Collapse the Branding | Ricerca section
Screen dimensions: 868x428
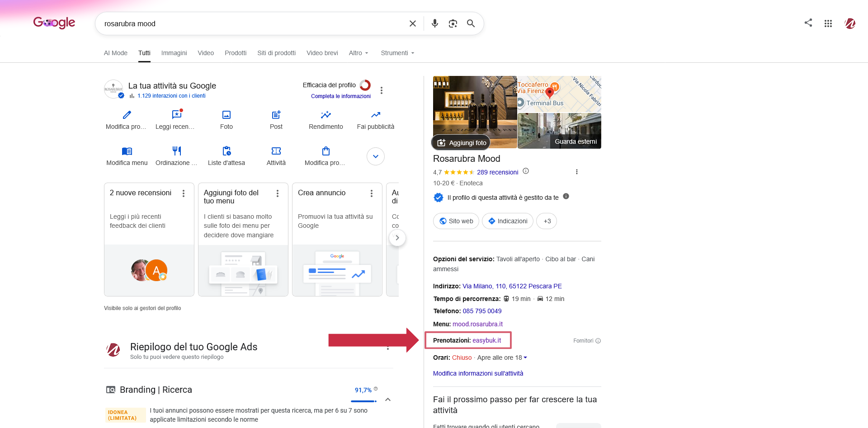388,400
